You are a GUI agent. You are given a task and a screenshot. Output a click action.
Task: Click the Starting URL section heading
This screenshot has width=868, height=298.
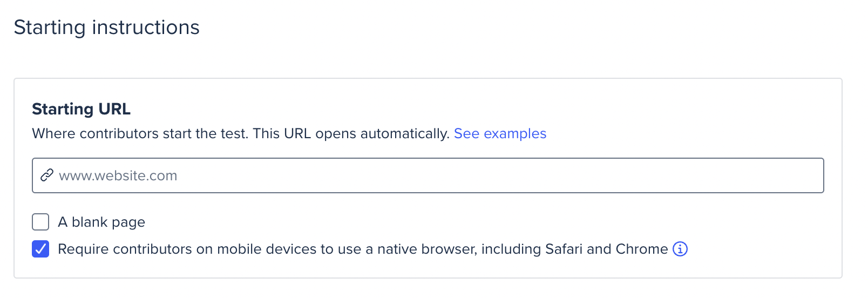tap(82, 109)
